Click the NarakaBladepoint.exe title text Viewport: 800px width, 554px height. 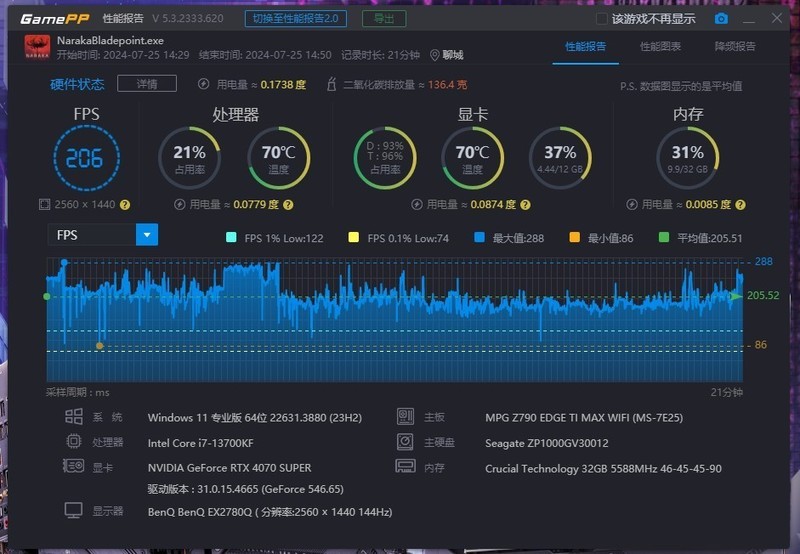(110, 40)
